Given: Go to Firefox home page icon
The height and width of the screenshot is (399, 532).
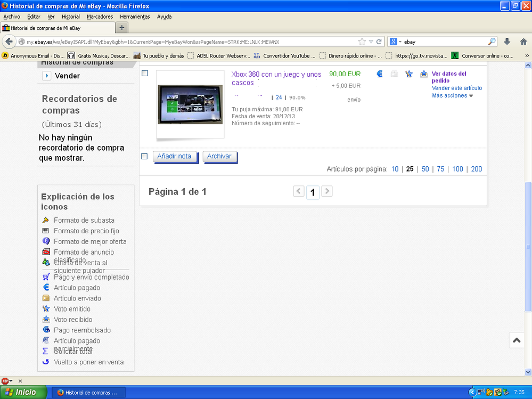Looking at the screenshot, I should (x=523, y=42).
